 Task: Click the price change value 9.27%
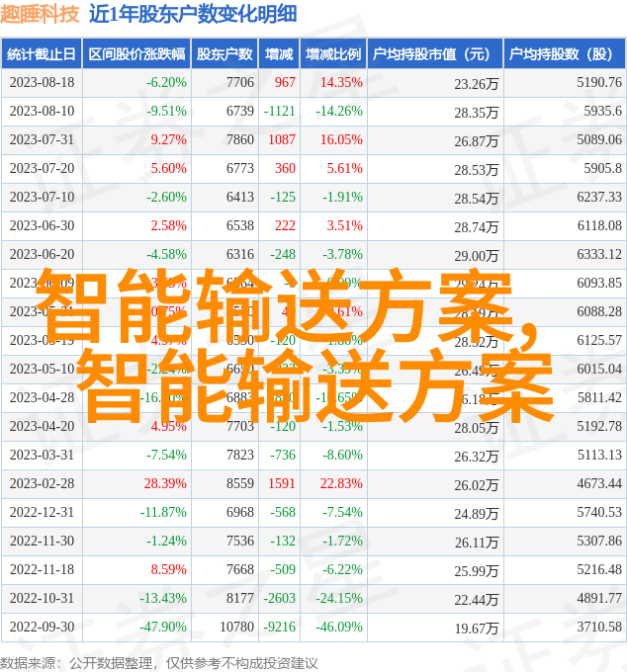coord(168,139)
